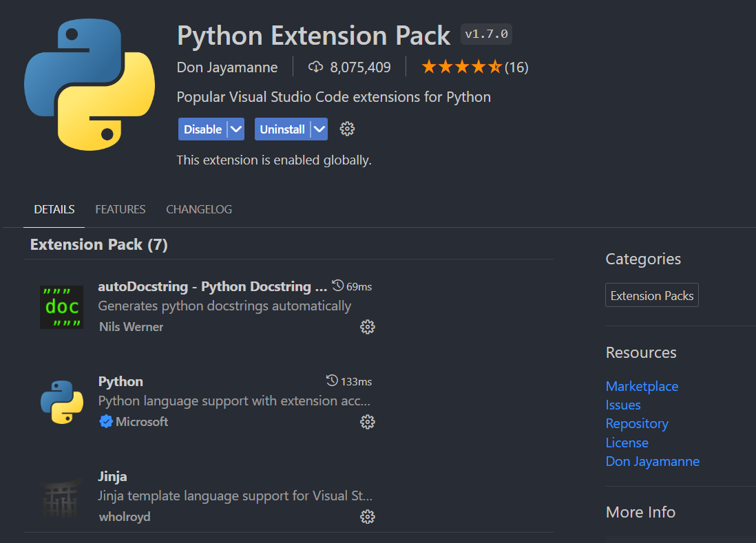The image size is (756, 543).
Task: Expand the Disable dropdown arrow
Action: pyautogui.click(x=235, y=129)
